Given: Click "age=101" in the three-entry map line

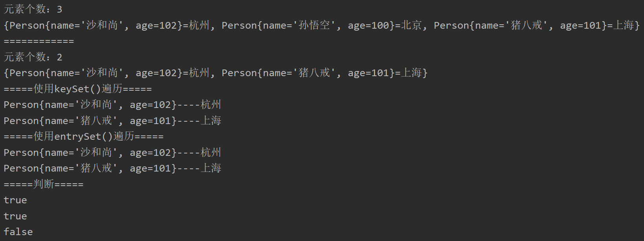Looking at the screenshot, I should (x=581, y=26).
